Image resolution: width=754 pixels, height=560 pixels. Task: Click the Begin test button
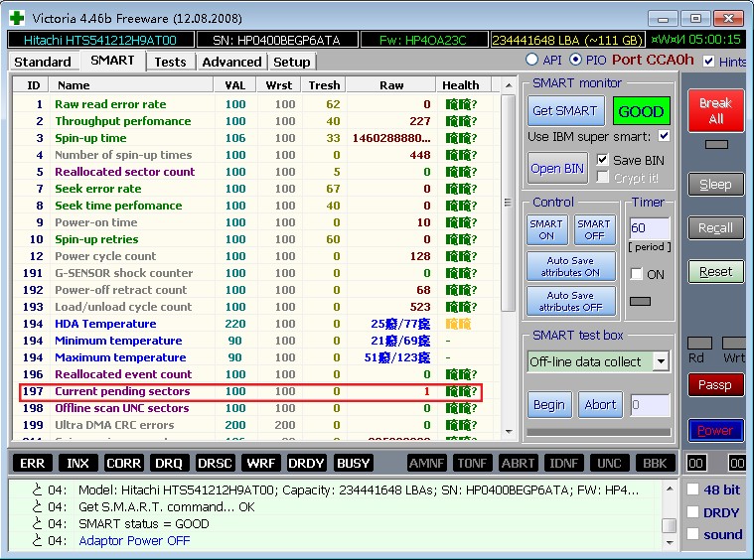click(x=549, y=405)
